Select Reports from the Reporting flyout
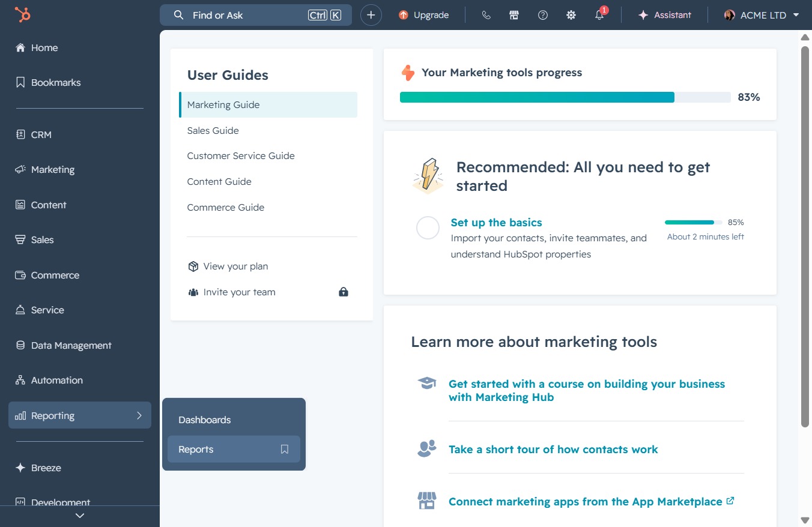Viewport: 812px width, 527px height. [x=234, y=449]
